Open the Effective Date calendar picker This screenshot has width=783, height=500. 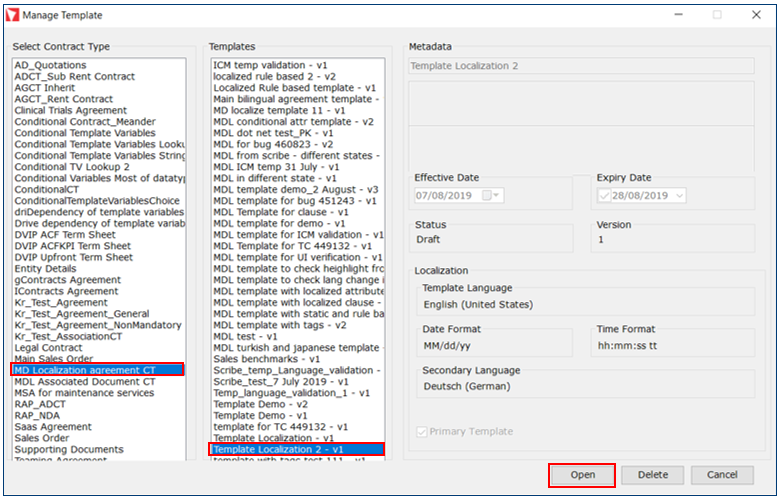[489, 196]
